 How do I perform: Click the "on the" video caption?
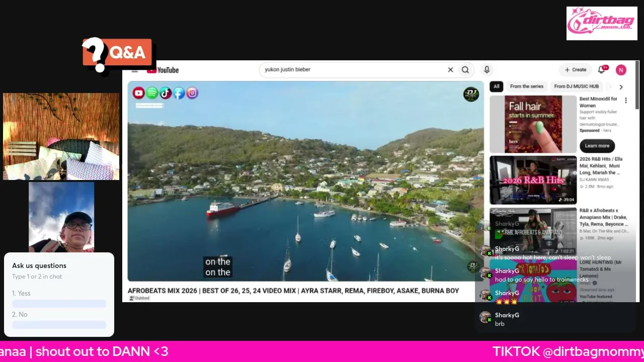218,267
